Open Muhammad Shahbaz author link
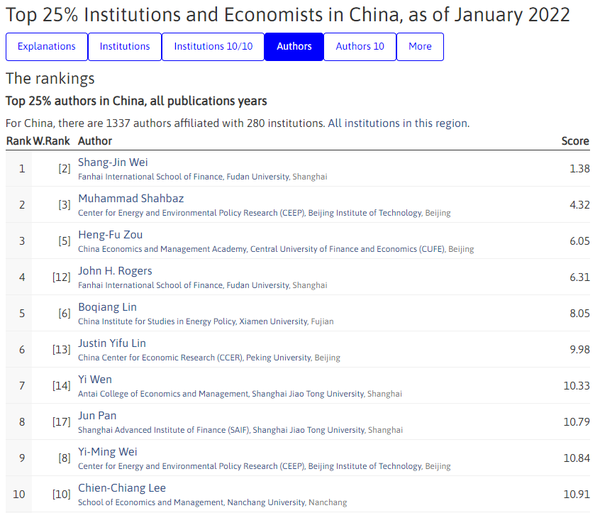The image size is (600, 513). point(131,198)
